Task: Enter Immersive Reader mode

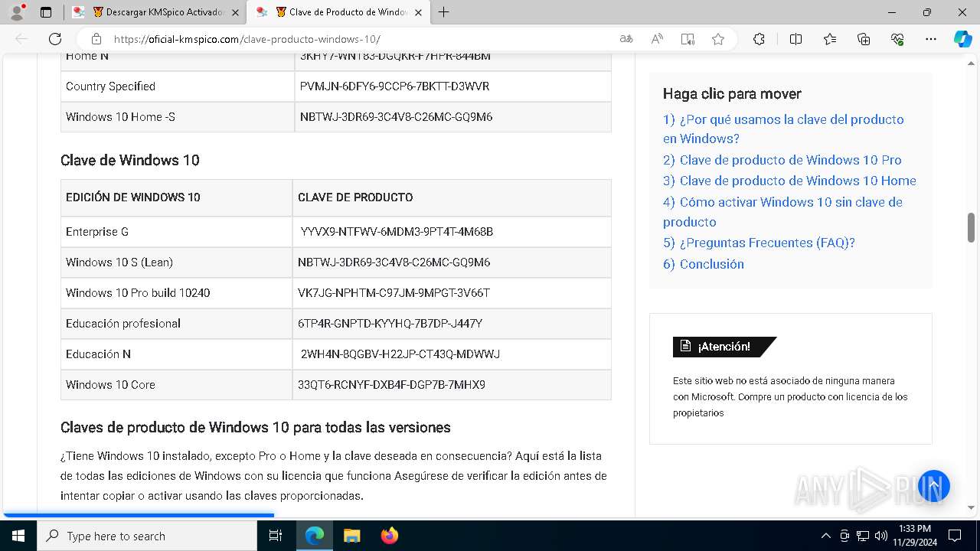Action: click(x=688, y=39)
